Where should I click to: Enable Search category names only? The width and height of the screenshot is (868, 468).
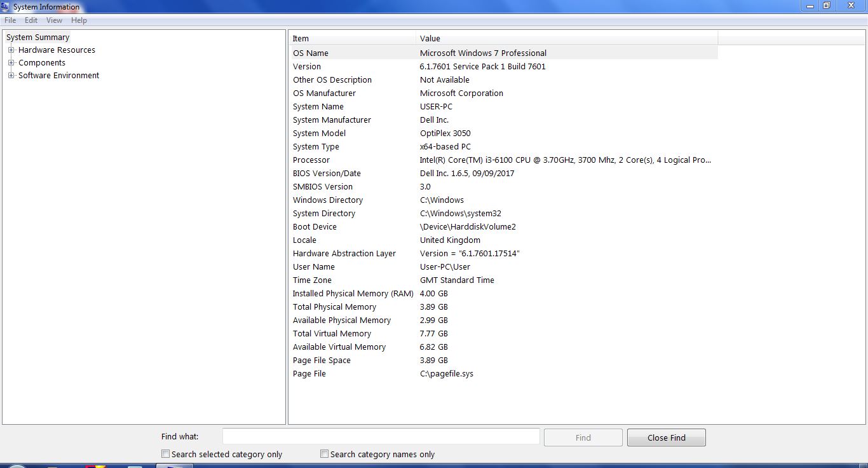(324, 454)
